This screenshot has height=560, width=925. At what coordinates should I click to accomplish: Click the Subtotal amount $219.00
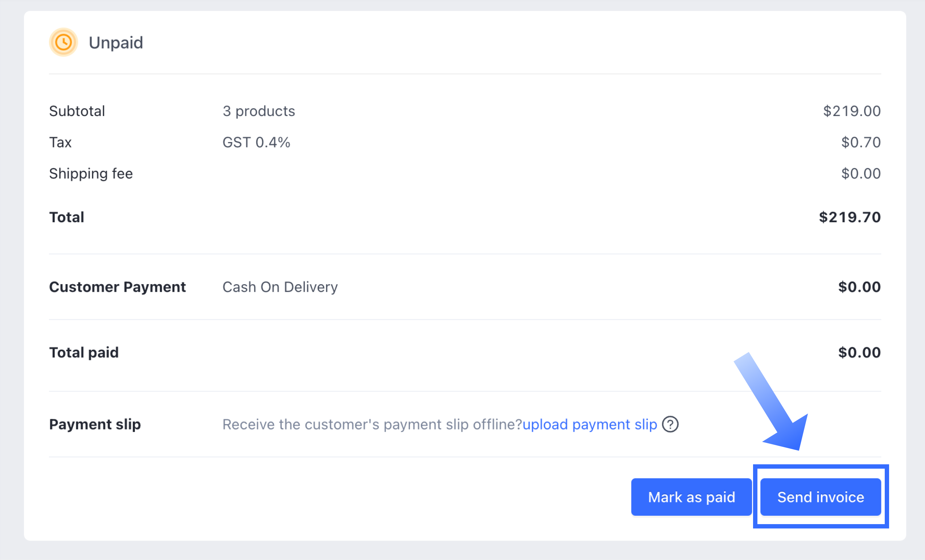[852, 111]
